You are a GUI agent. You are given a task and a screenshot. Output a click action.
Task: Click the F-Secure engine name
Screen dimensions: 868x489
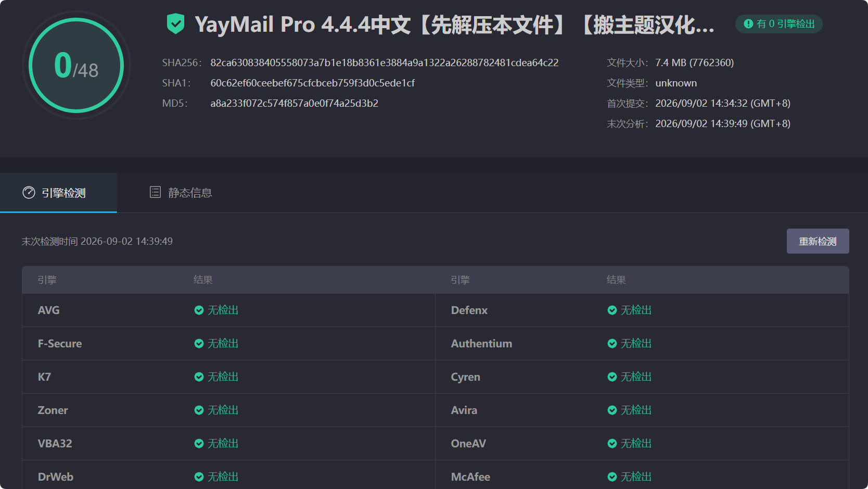click(x=59, y=344)
